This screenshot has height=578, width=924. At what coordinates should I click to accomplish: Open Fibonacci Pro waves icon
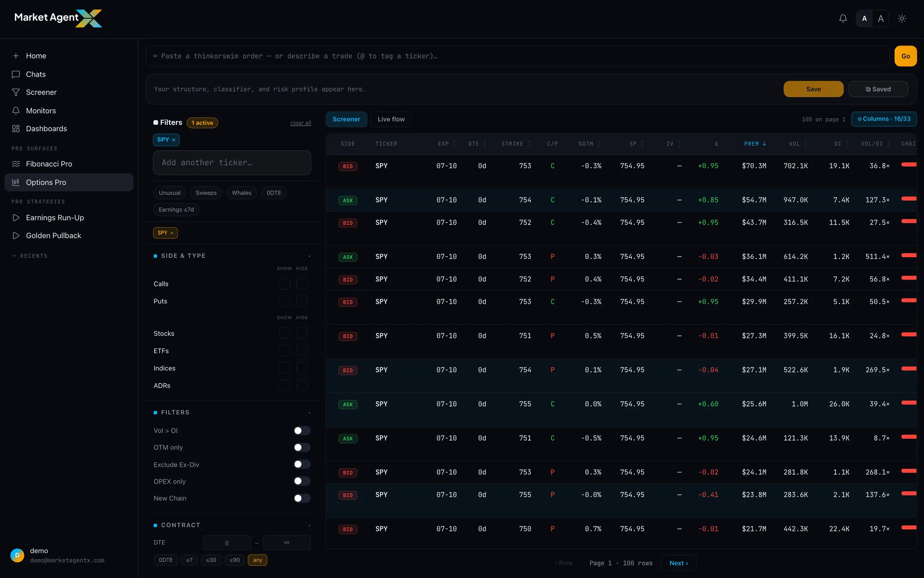pyautogui.click(x=16, y=164)
